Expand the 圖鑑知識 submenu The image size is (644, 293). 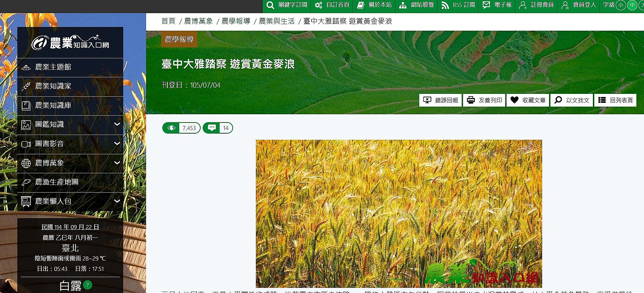[117, 124]
